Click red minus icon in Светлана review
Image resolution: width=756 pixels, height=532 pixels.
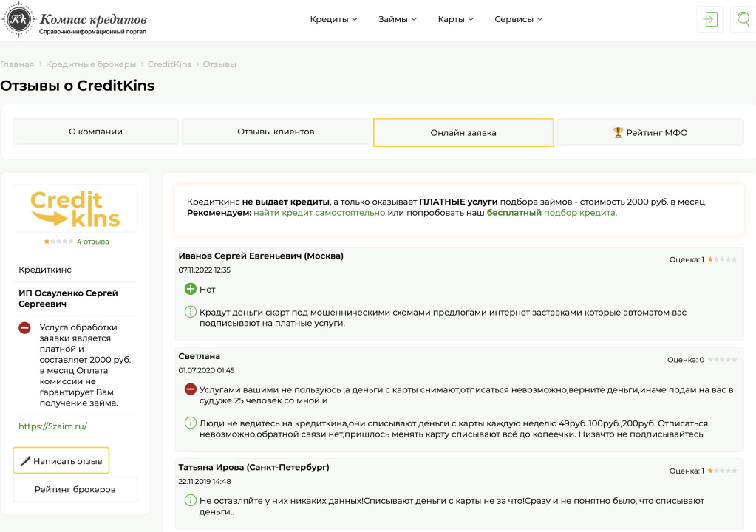point(190,389)
